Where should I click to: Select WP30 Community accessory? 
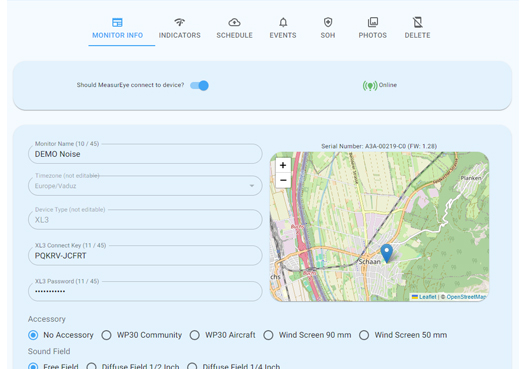106,335
